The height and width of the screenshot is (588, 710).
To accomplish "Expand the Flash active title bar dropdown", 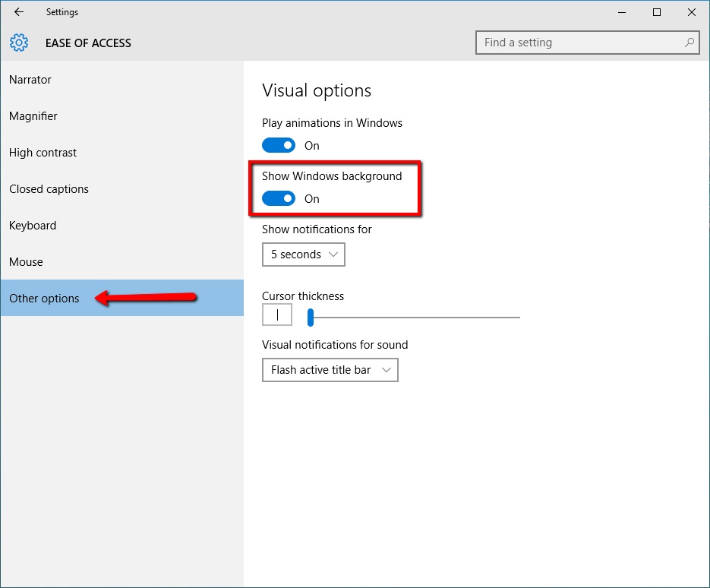I will click(x=330, y=370).
